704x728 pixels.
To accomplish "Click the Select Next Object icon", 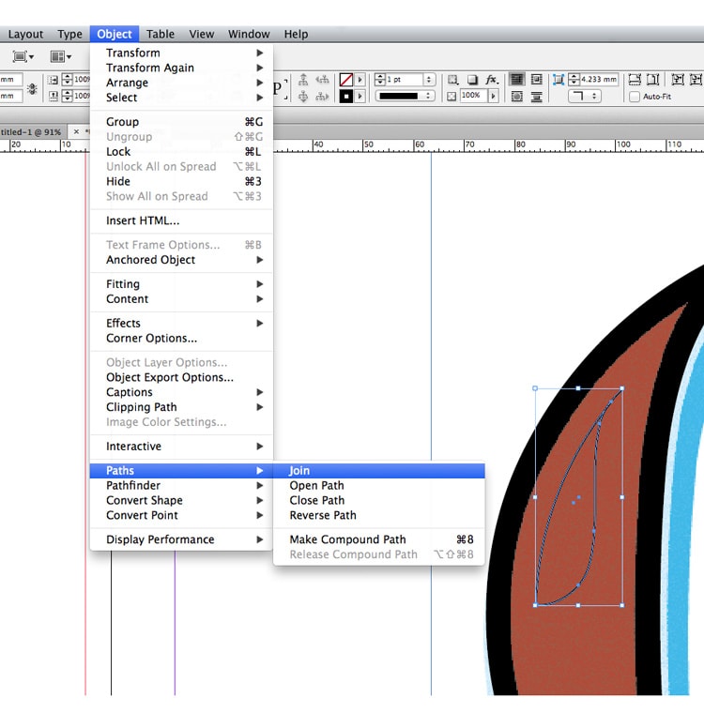I will [x=322, y=97].
